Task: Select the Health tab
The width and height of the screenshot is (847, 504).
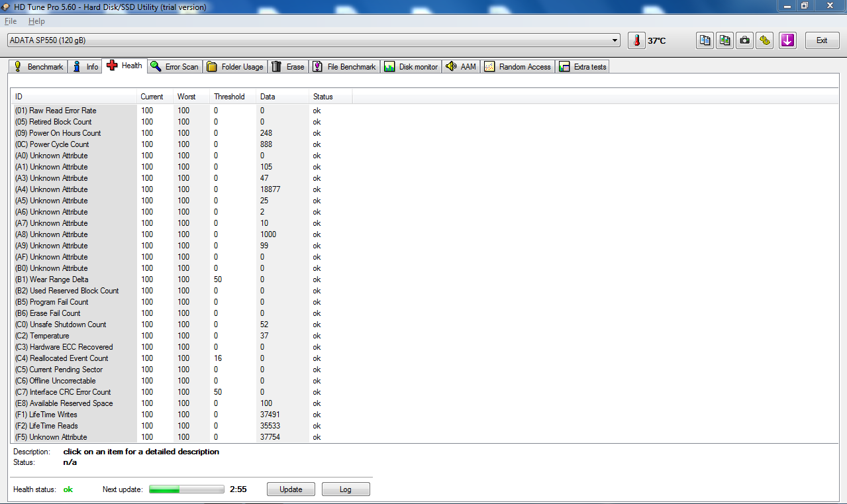Action: [x=125, y=66]
